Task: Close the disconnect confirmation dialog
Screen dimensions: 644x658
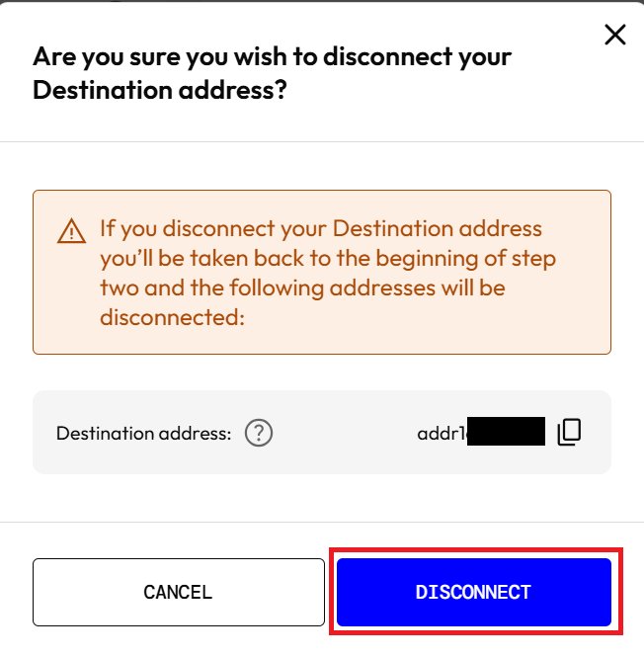Action: click(x=615, y=35)
